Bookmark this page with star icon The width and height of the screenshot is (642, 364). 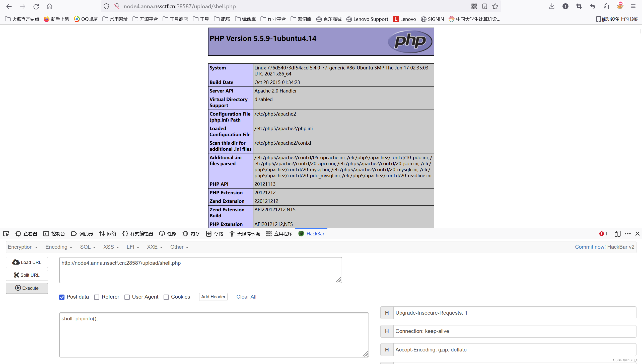coord(495,7)
